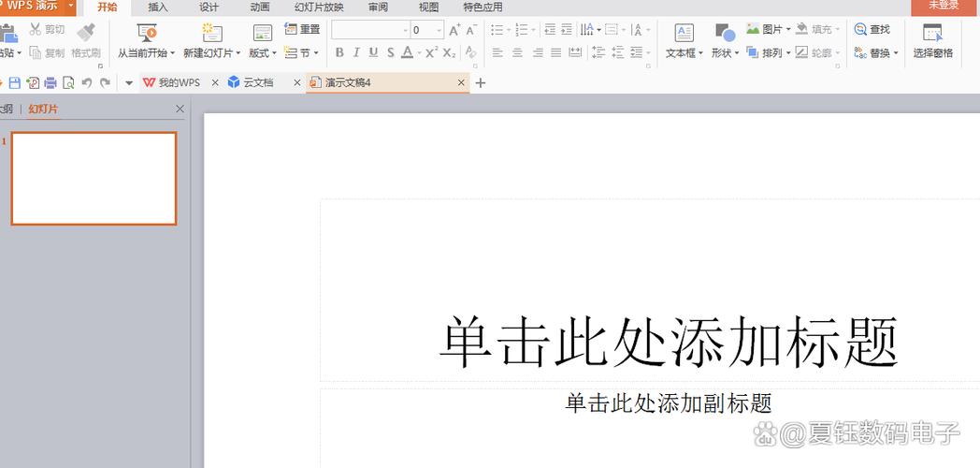Undo the last action

click(x=87, y=82)
